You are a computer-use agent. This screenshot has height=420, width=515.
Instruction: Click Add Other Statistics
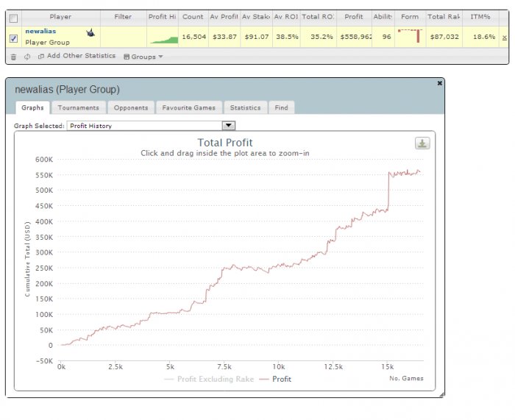click(x=77, y=56)
